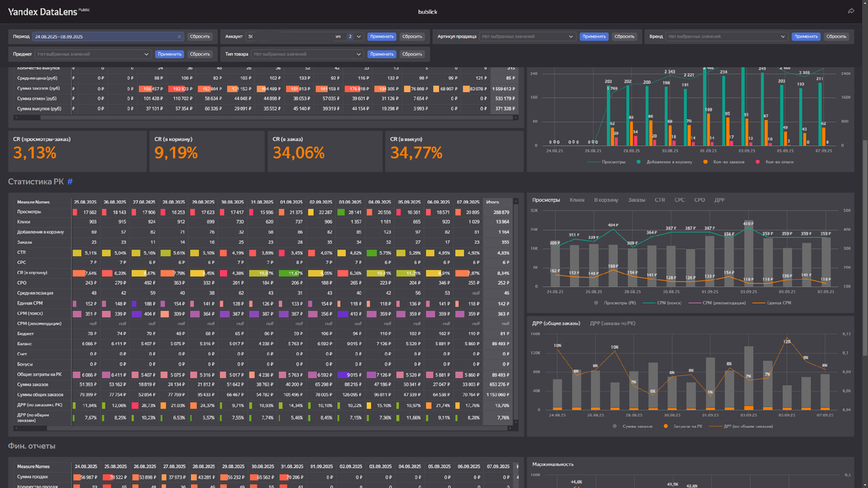The height and width of the screenshot is (488, 868).
Task: Switch to the Клики chart tab
Action: [577, 199]
